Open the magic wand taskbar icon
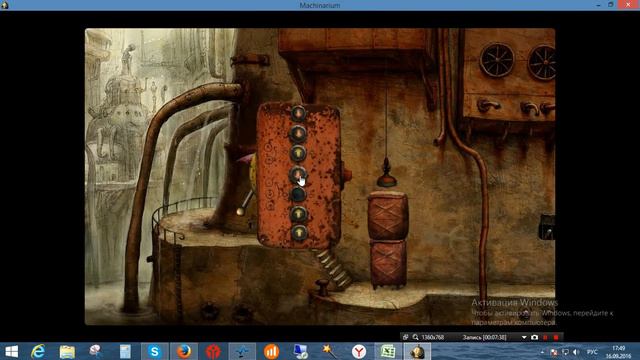This screenshot has width=640, height=360. coord(329,351)
